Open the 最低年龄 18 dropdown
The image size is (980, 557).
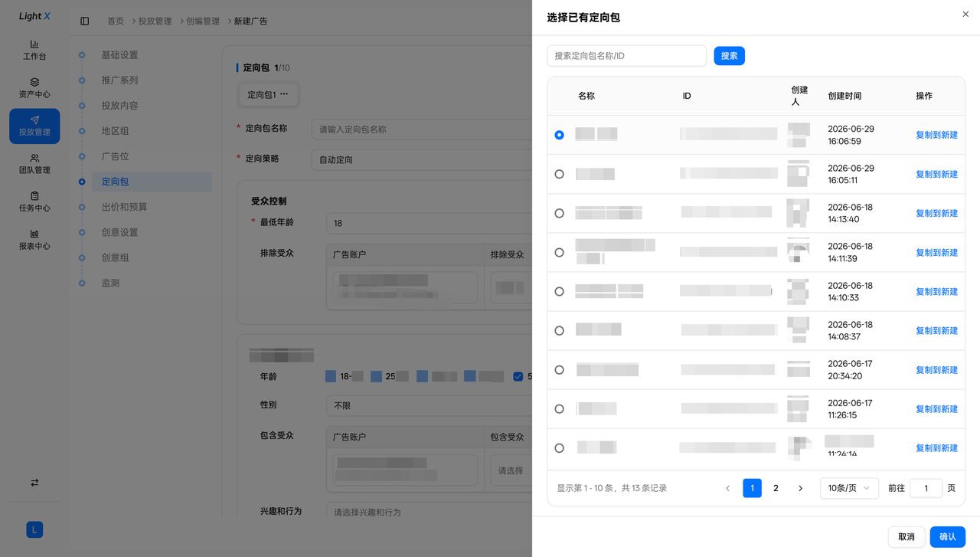[429, 223]
